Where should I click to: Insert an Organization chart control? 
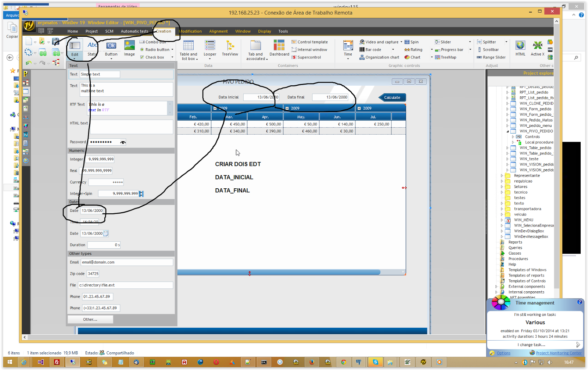pyautogui.click(x=379, y=57)
